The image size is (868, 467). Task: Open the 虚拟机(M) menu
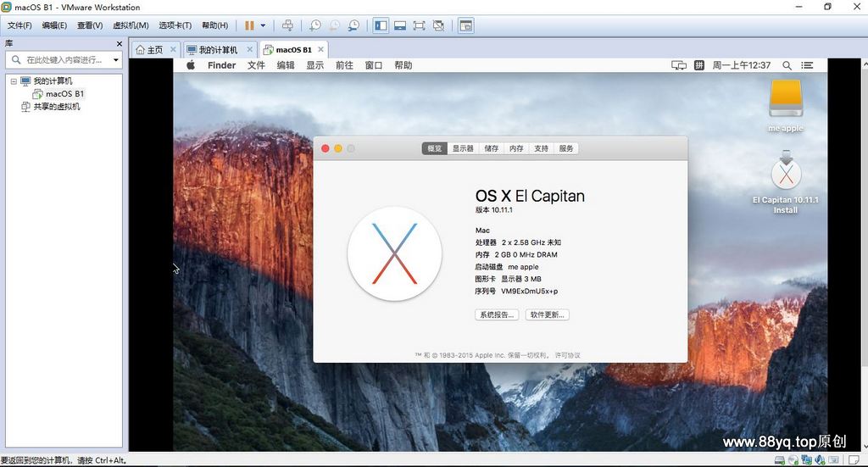131,25
